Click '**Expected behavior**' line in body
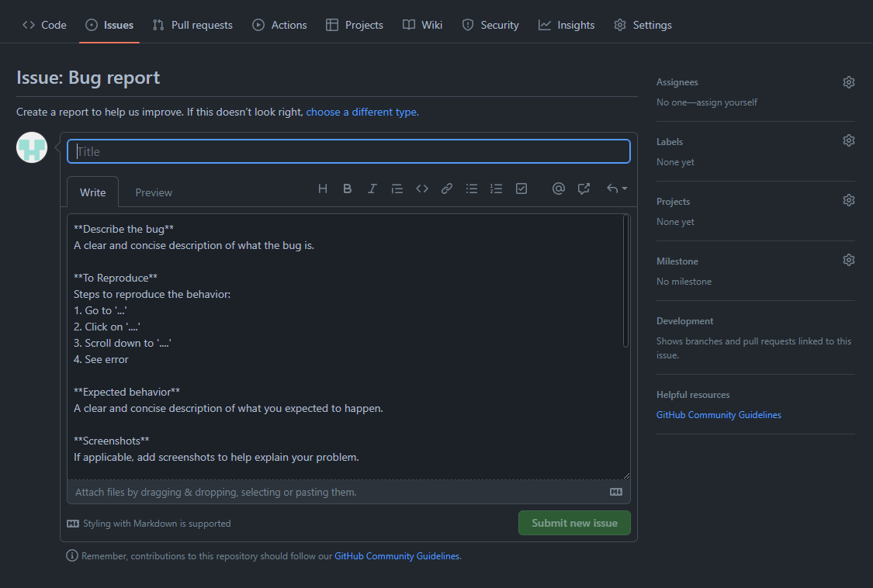873x588 pixels. (x=127, y=392)
